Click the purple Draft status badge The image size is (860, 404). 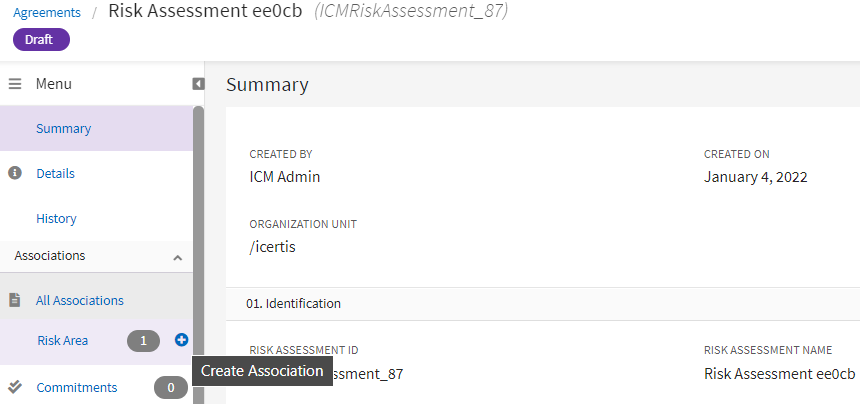pyautogui.click(x=41, y=40)
